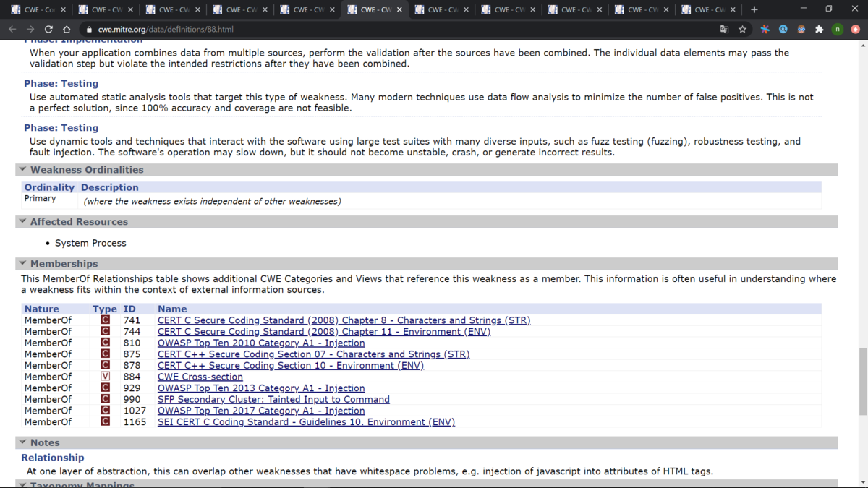Switch to the first 'CWE - Co' tab
The image size is (868, 488).
tap(38, 9)
